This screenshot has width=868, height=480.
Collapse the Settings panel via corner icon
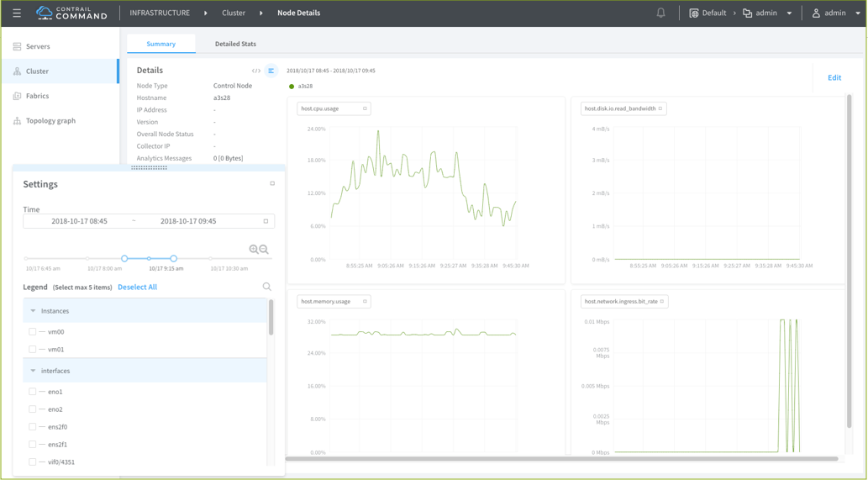tap(272, 183)
